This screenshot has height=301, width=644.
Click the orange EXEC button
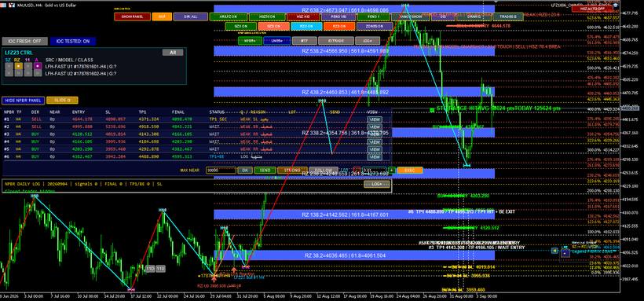tap(410, 171)
